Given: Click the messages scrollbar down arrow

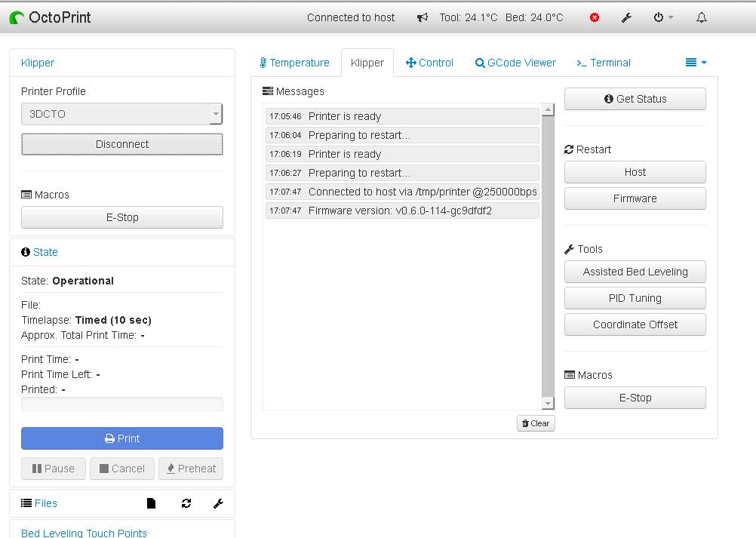Looking at the screenshot, I should tap(548, 403).
